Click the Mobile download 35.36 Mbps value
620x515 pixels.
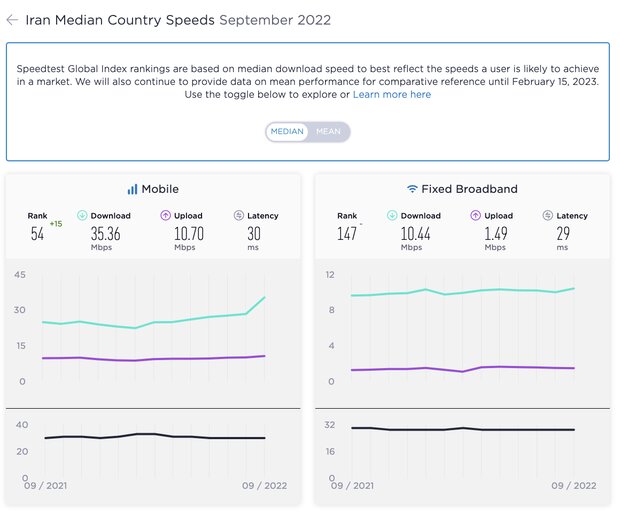tap(105, 234)
